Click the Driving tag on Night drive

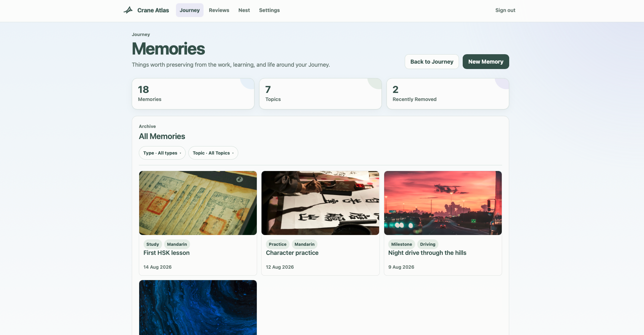[x=428, y=244]
